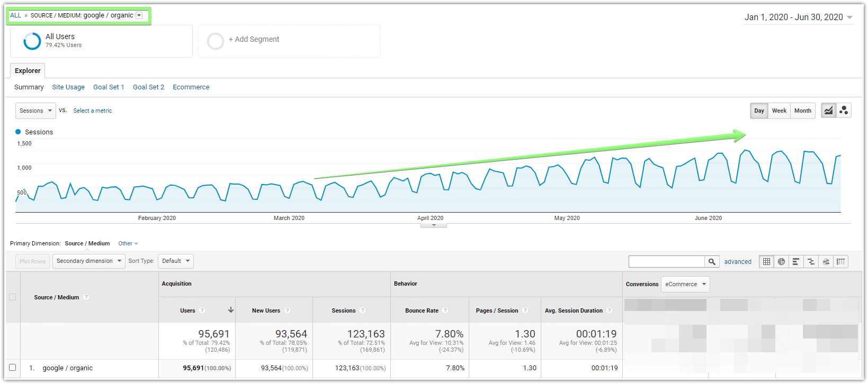
Task: Set chart granularity to Month
Action: [x=802, y=111]
